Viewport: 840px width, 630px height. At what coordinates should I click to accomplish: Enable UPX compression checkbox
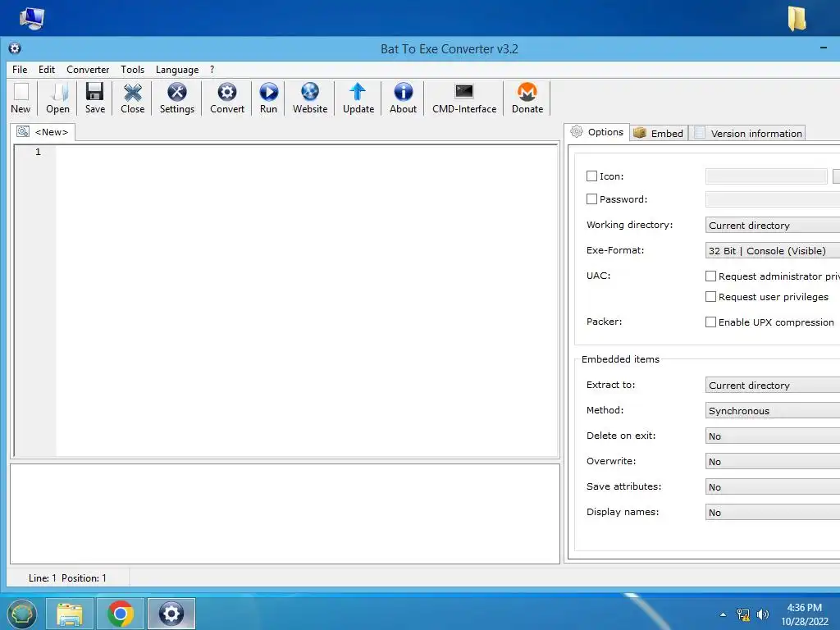[x=710, y=322]
